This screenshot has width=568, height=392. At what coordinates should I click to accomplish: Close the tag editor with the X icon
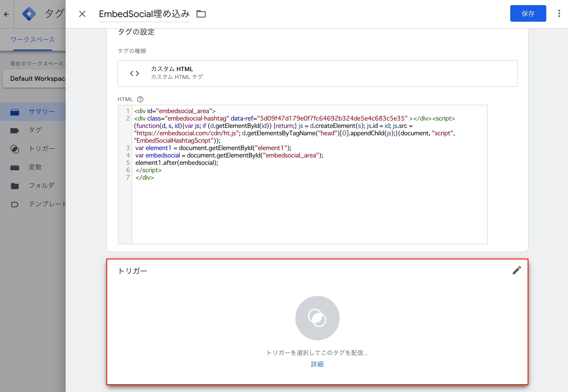(82, 14)
